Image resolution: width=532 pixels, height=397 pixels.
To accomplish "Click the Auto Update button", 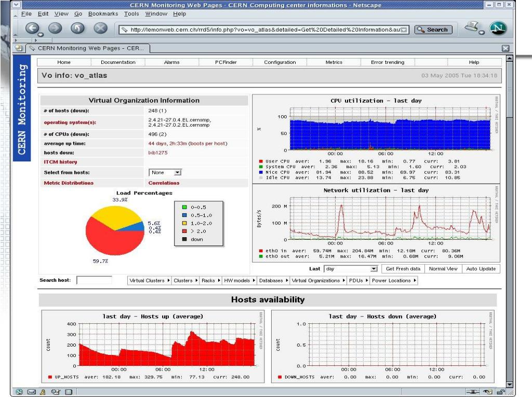I will [481, 269].
